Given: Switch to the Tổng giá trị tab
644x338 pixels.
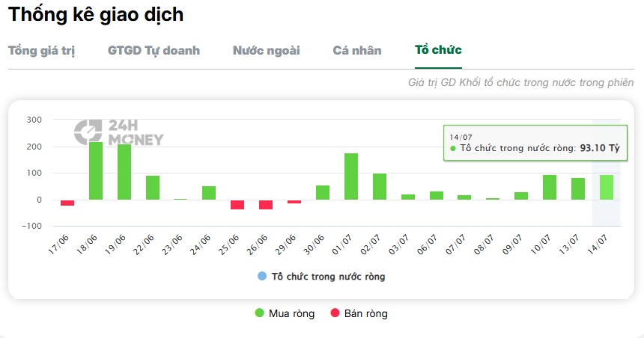Looking at the screenshot, I should 41,50.
